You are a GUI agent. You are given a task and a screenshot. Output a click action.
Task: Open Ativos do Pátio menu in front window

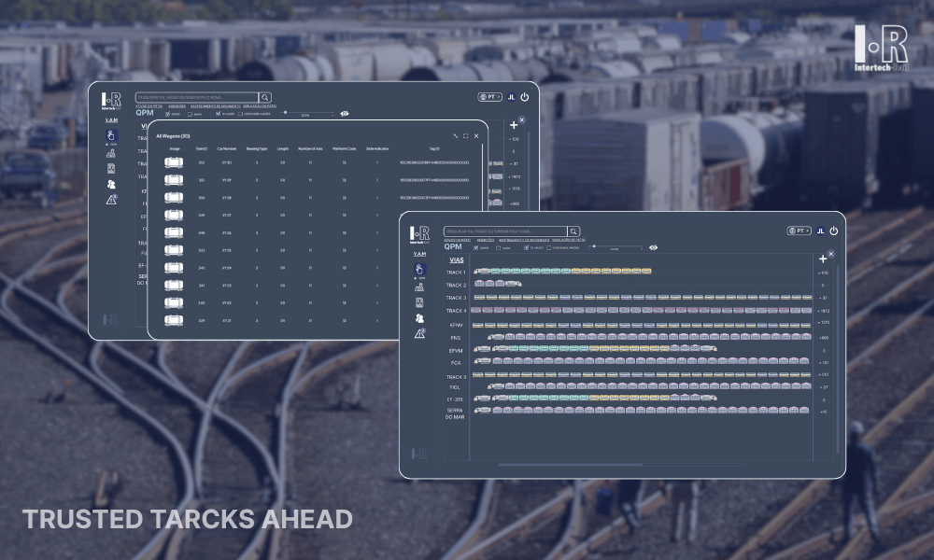[x=458, y=240]
